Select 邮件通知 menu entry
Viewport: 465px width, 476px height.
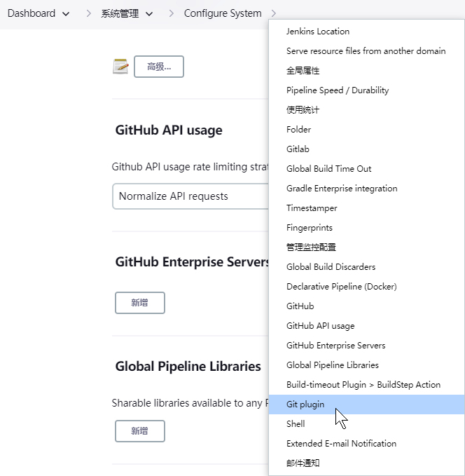coord(303,463)
